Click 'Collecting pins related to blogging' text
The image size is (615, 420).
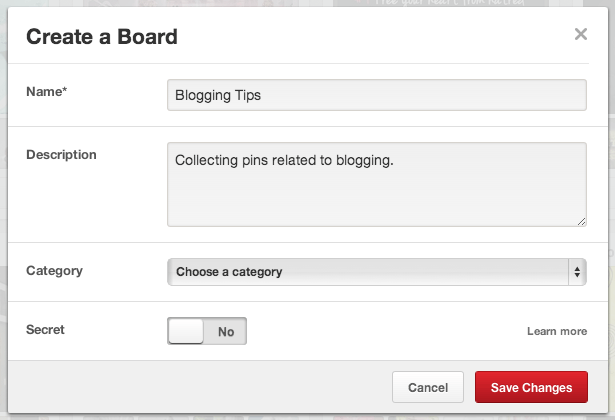click(284, 158)
